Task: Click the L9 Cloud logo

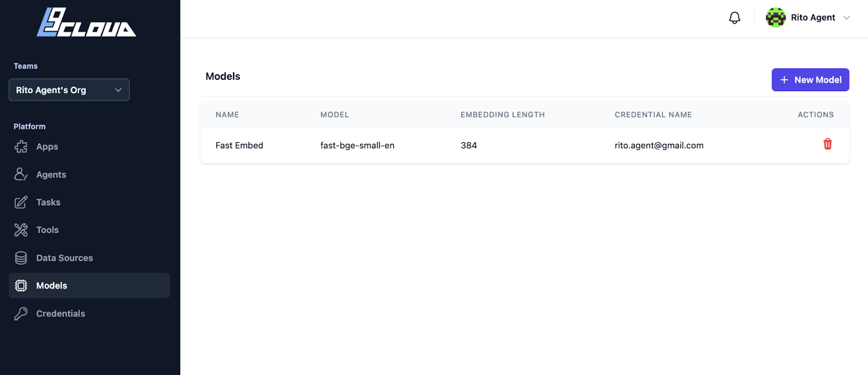Action: click(86, 22)
